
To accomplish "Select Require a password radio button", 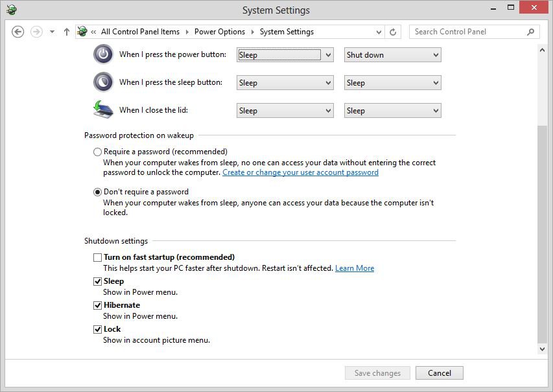I will click(x=97, y=152).
